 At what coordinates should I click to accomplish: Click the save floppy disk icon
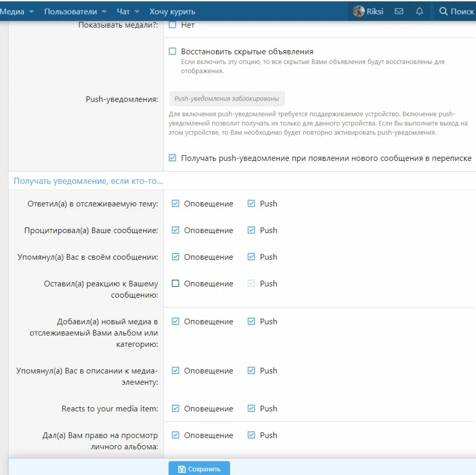click(182, 469)
